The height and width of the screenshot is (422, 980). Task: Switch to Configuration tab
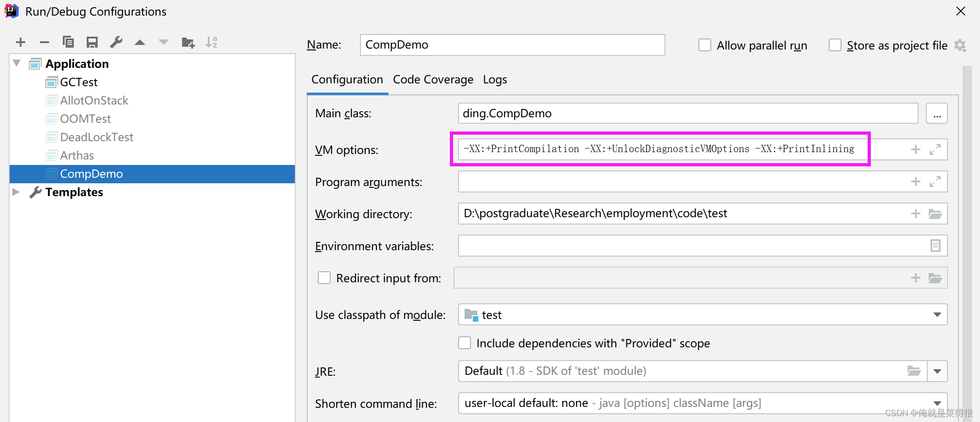(347, 80)
